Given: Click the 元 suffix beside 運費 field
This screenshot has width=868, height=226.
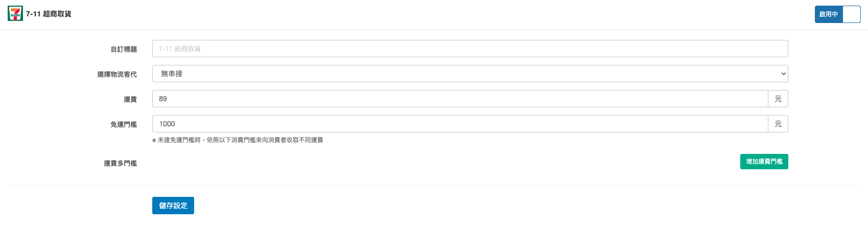Looking at the screenshot, I should 778,99.
